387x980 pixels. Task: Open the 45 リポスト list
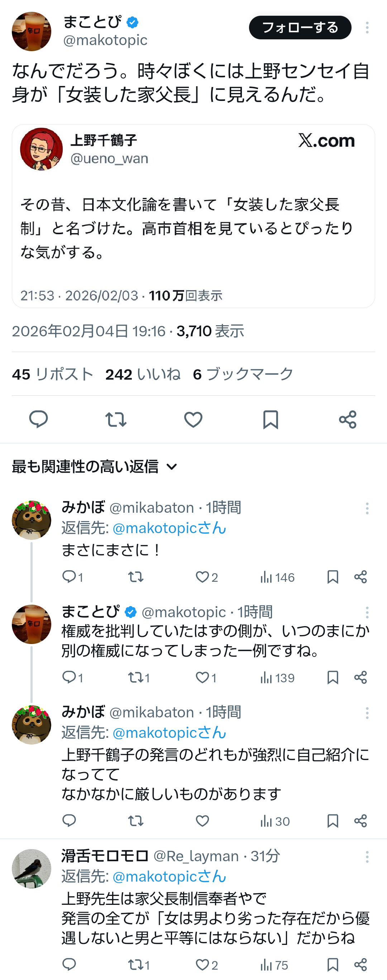[53, 374]
